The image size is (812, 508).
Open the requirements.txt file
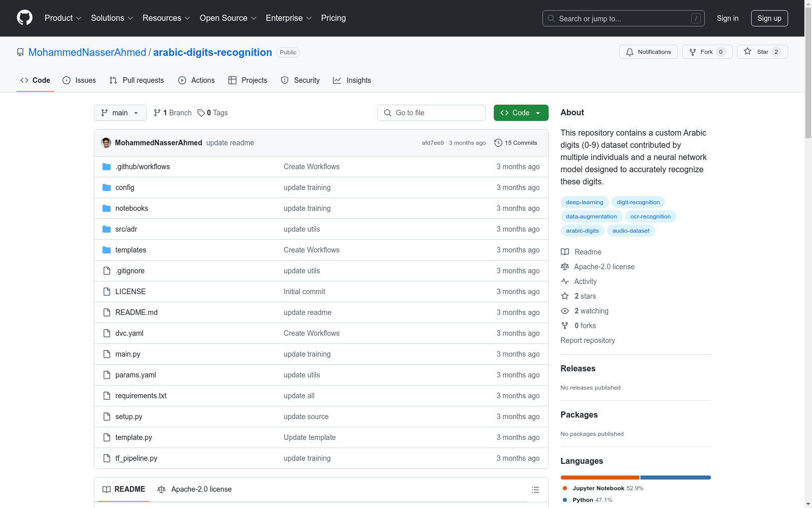click(x=141, y=396)
